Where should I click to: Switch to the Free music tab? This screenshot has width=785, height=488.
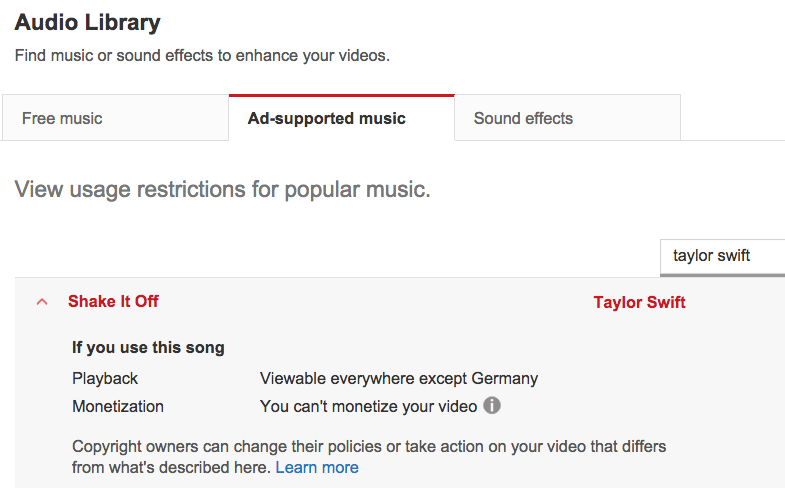click(x=62, y=118)
